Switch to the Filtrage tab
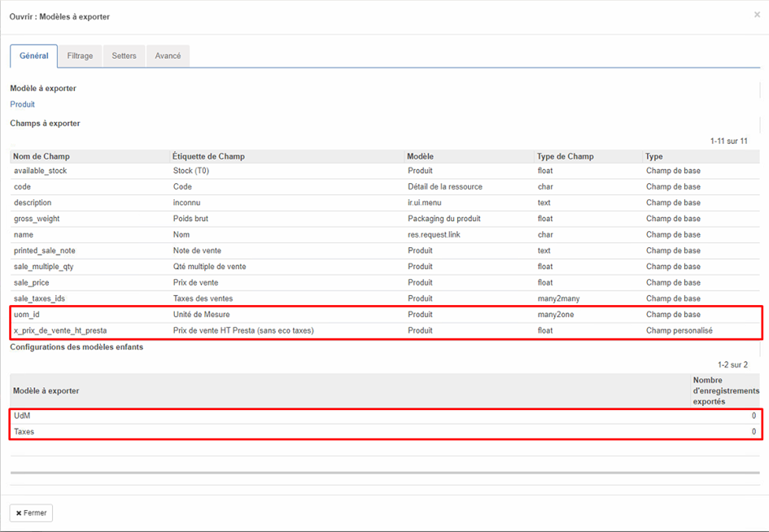This screenshot has height=532, width=769. (80, 56)
